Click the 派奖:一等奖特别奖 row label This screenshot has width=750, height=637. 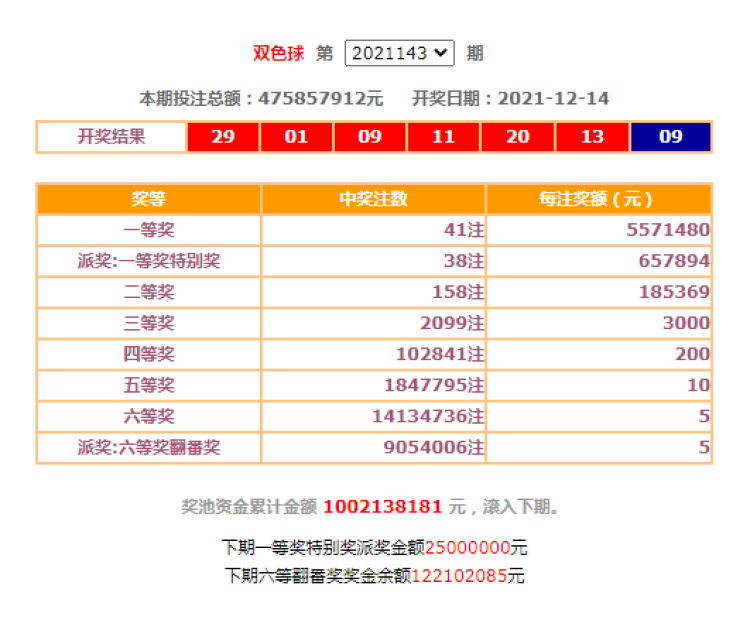(149, 261)
